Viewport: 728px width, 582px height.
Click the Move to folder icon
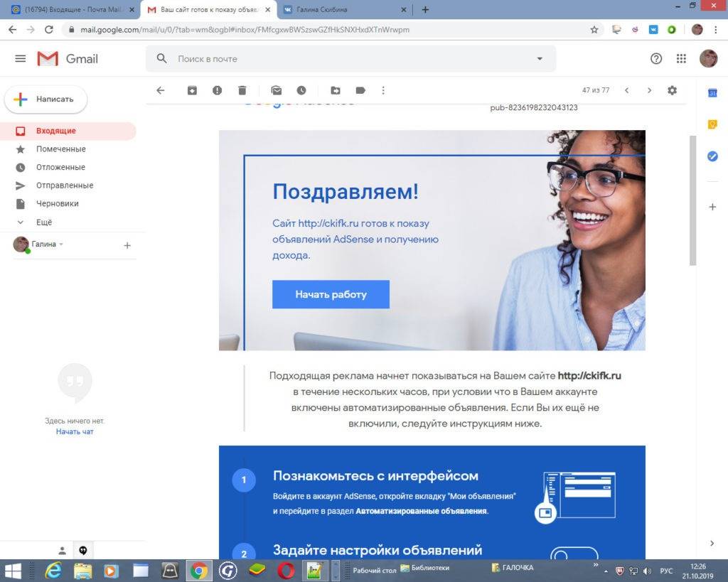point(336,90)
